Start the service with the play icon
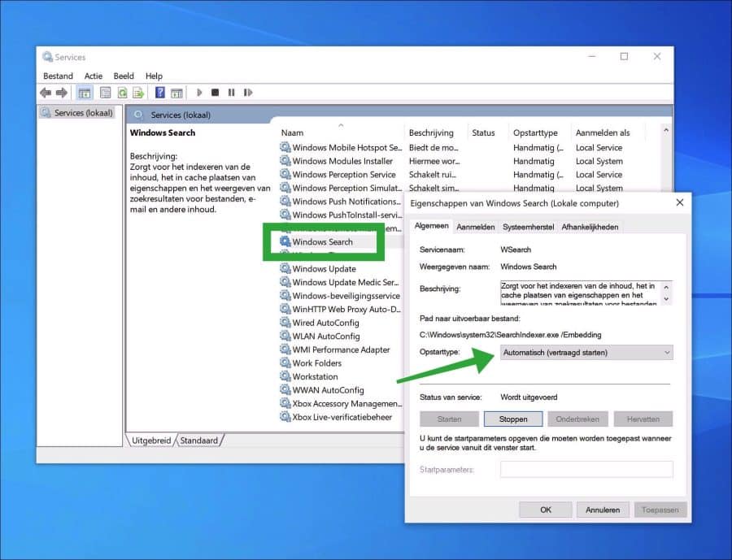This screenshot has height=560, width=732. point(199,93)
